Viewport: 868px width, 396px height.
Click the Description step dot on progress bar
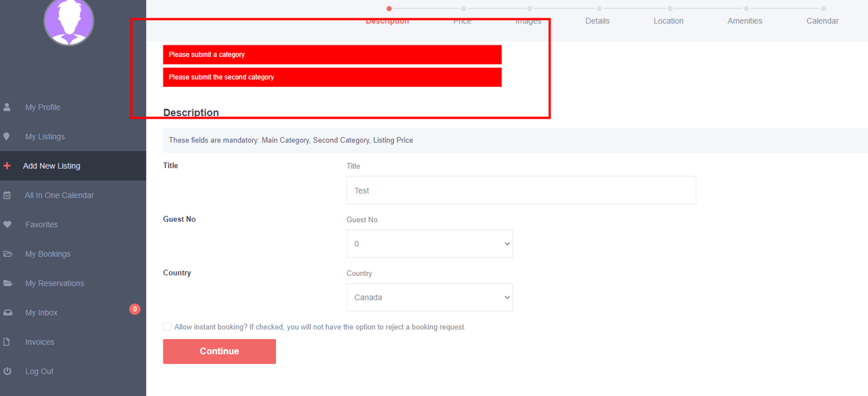389,9
